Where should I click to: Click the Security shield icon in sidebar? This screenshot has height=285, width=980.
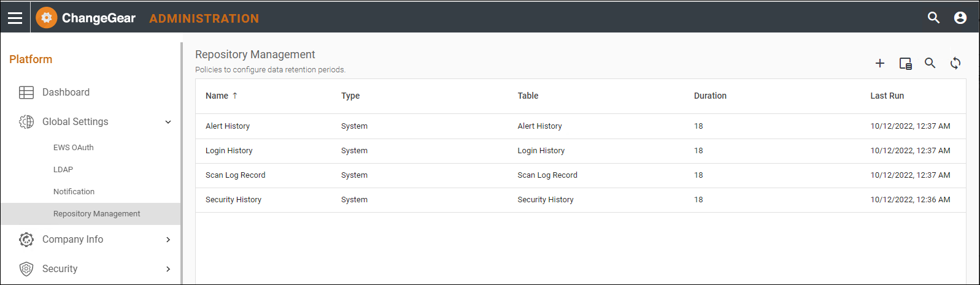(x=26, y=269)
